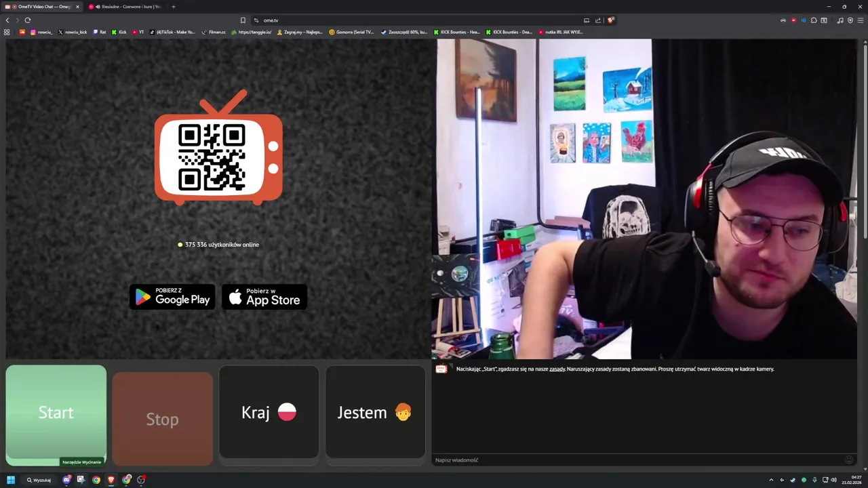Click the OmeTV QR code TV logo
This screenshot has width=868, height=488.
(218, 148)
